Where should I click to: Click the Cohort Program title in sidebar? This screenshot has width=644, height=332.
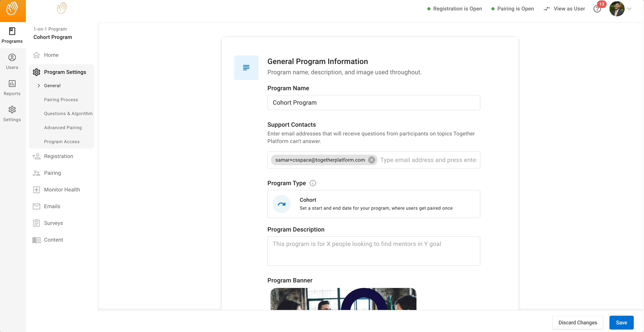(52, 37)
